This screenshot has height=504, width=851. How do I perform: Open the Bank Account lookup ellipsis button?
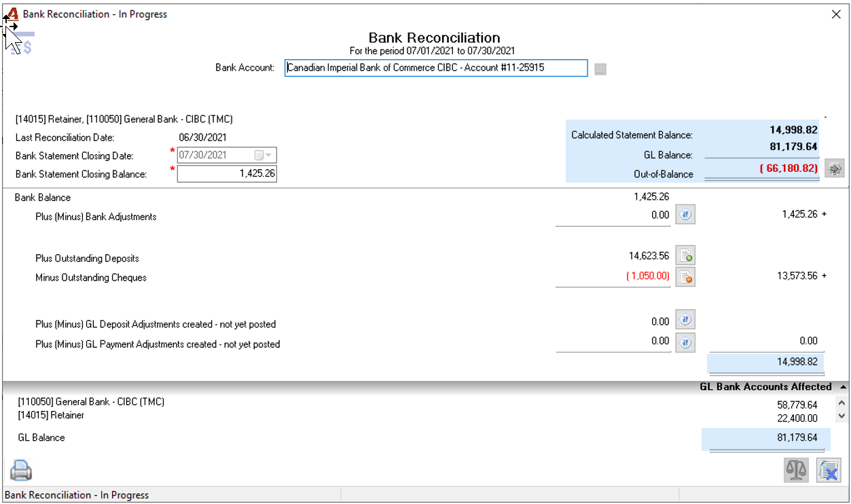pos(600,69)
